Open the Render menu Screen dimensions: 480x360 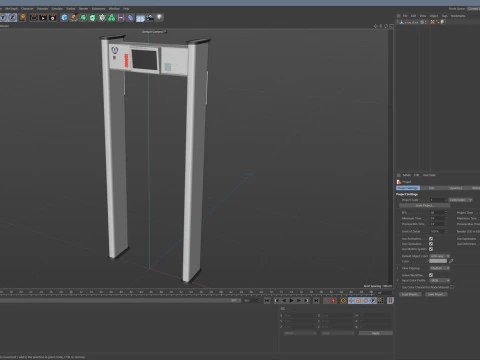(83, 9)
